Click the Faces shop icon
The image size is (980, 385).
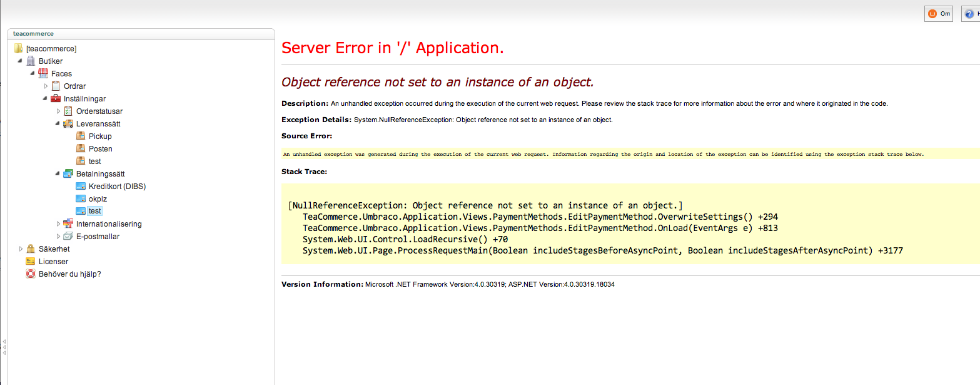[x=43, y=73]
